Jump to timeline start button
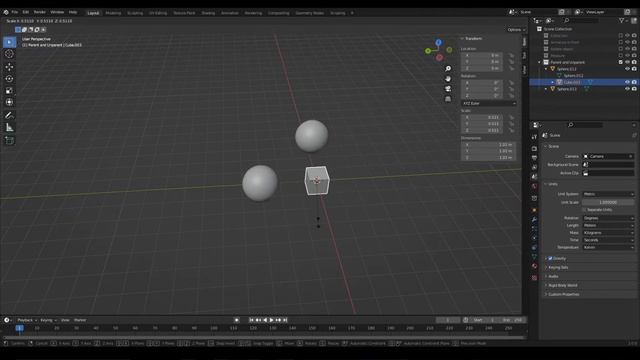 (x=251, y=320)
